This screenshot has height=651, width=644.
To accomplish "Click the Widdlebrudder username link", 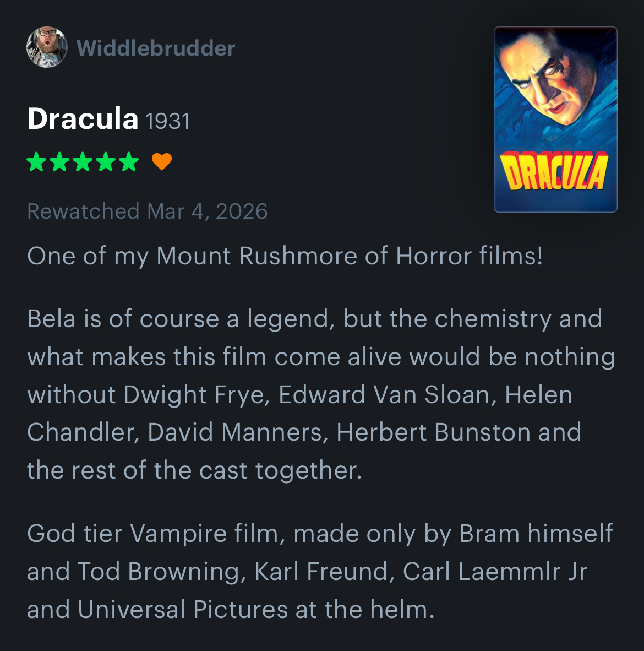I will (156, 48).
